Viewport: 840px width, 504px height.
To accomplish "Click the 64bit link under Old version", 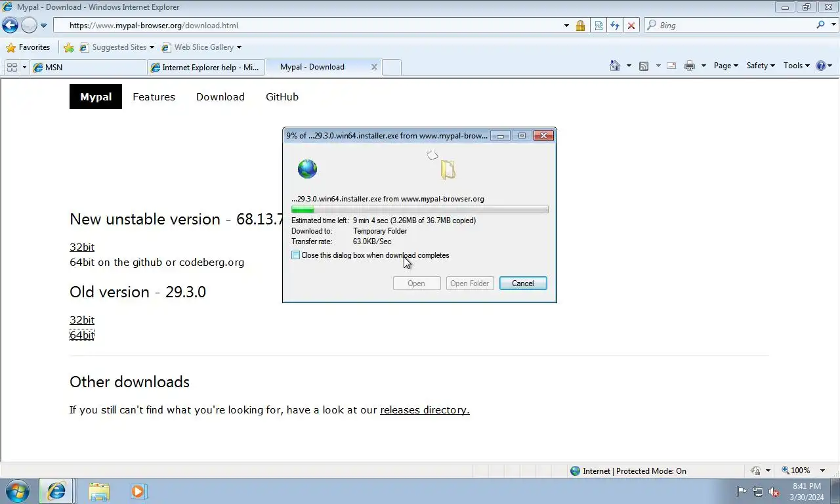I will (82, 335).
